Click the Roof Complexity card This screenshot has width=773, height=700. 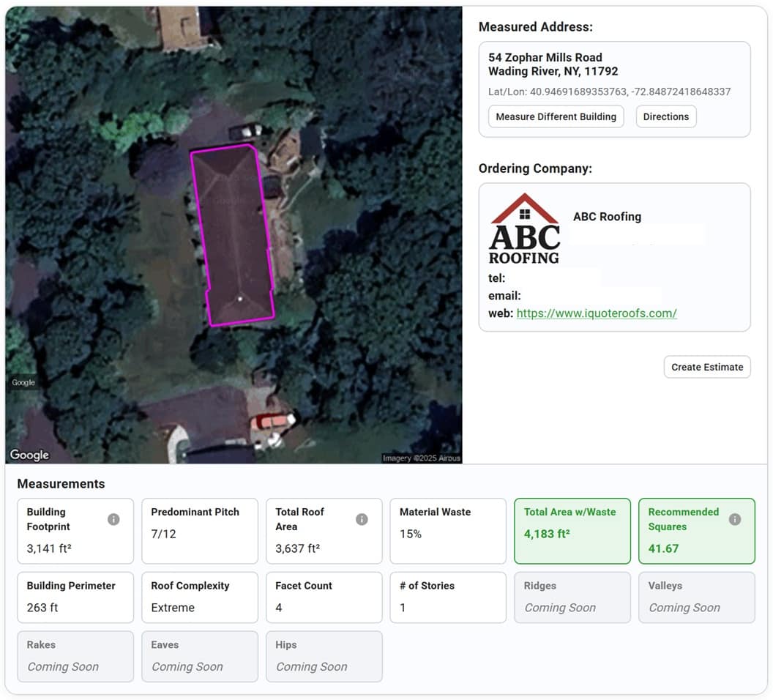tap(199, 597)
